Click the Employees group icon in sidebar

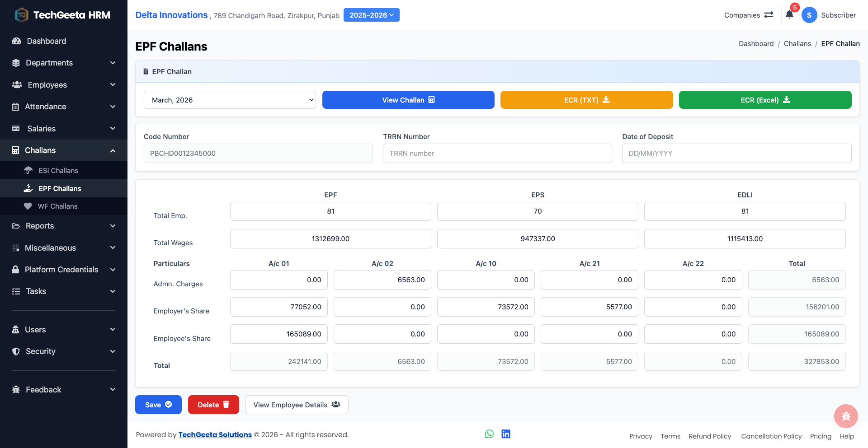point(17,85)
